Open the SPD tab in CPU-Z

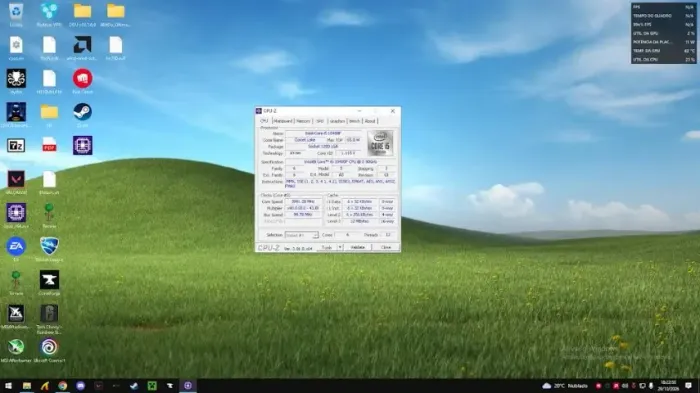[320, 121]
